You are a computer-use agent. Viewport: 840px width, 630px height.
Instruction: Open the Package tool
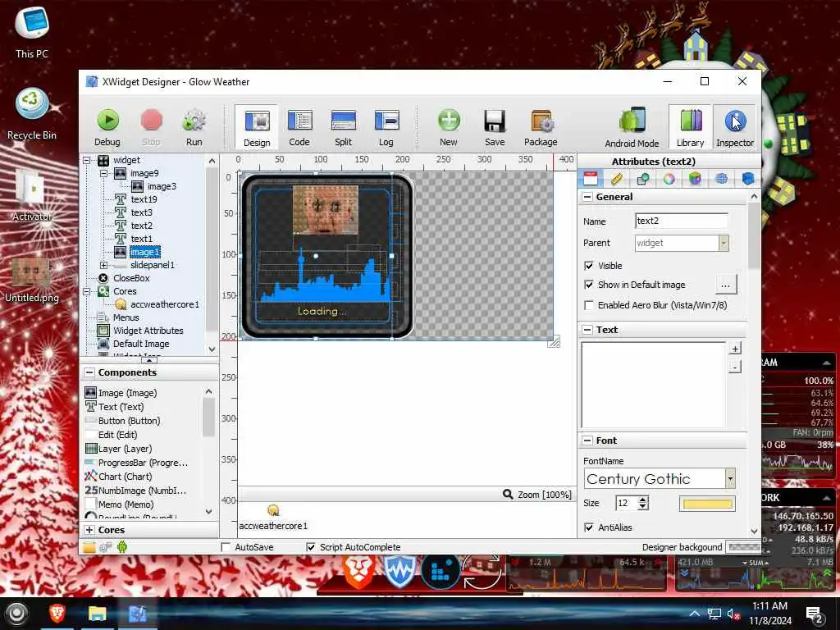pos(541,127)
